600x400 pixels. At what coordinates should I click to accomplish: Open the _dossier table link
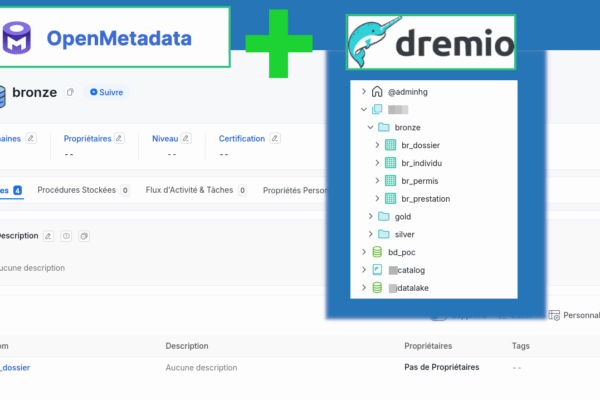pos(15,367)
